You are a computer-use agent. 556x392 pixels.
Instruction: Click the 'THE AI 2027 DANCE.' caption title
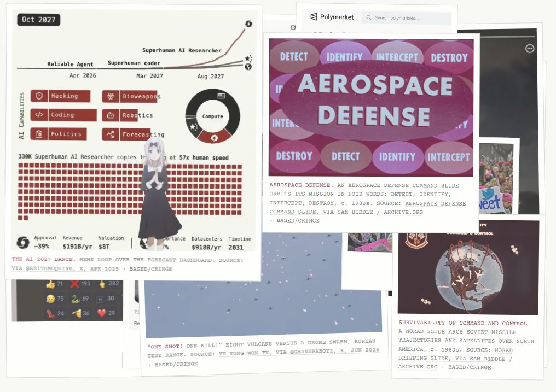coord(43,259)
